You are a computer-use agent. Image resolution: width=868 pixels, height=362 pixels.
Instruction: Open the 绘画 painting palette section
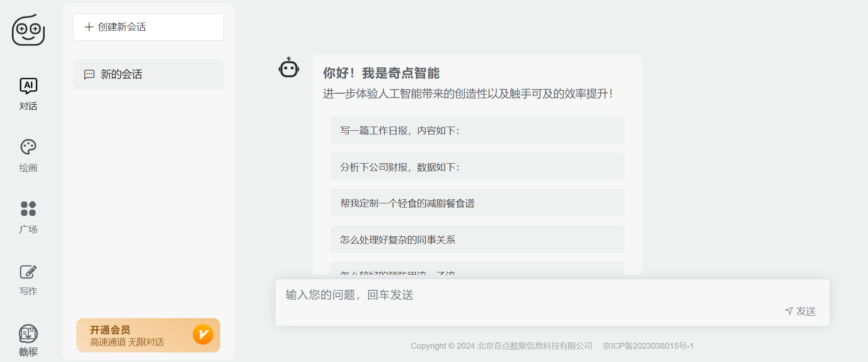click(28, 156)
